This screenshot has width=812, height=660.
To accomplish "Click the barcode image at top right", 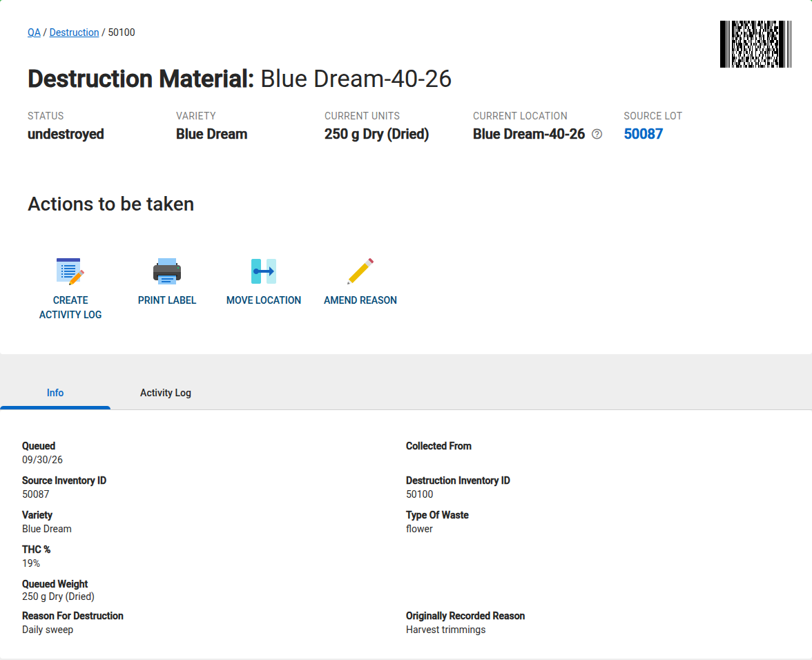I will pyautogui.click(x=755, y=44).
